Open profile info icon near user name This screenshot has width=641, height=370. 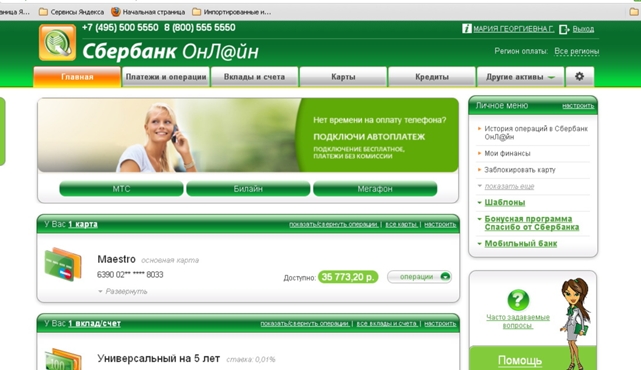pos(466,29)
